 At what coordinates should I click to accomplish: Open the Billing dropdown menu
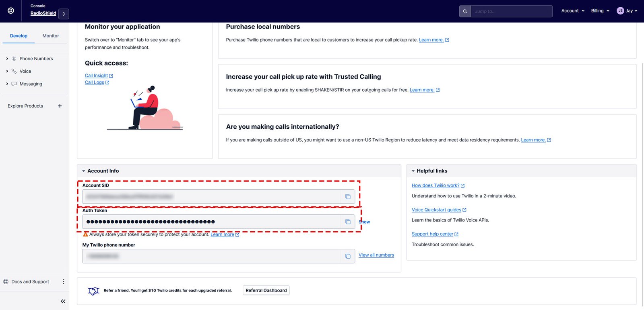pyautogui.click(x=600, y=11)
